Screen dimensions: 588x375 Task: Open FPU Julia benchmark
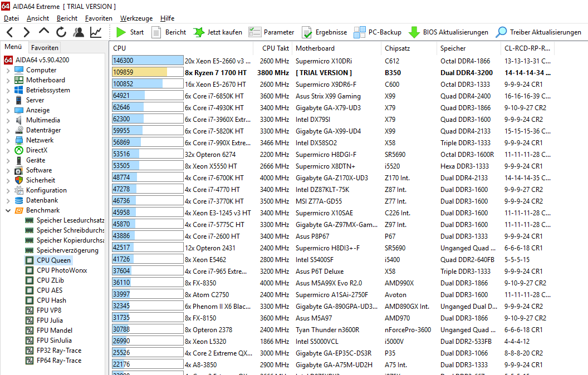click(x=44, y=320)
